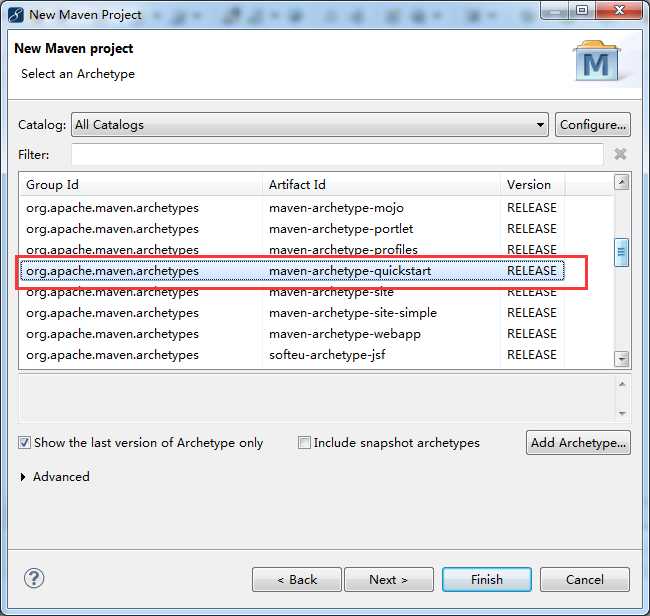Cancel the New Maven Project wizard
The image size is (650, 616).
[x=585, y=580]
